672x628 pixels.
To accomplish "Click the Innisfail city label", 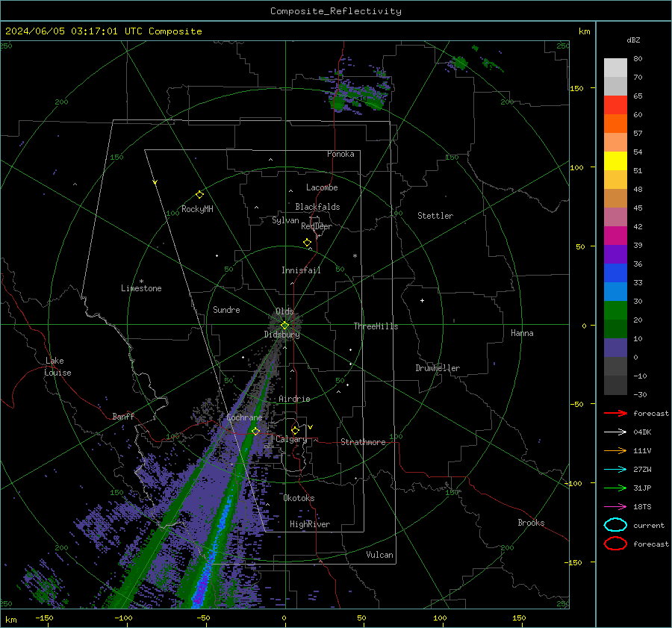I will pyautogui.click(x=301, y=270).
